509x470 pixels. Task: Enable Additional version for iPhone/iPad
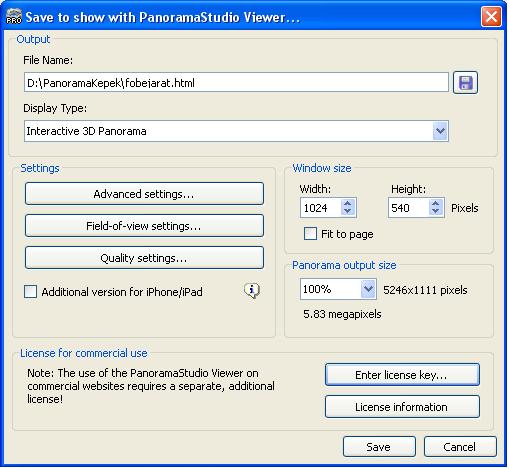pos(30,292)
